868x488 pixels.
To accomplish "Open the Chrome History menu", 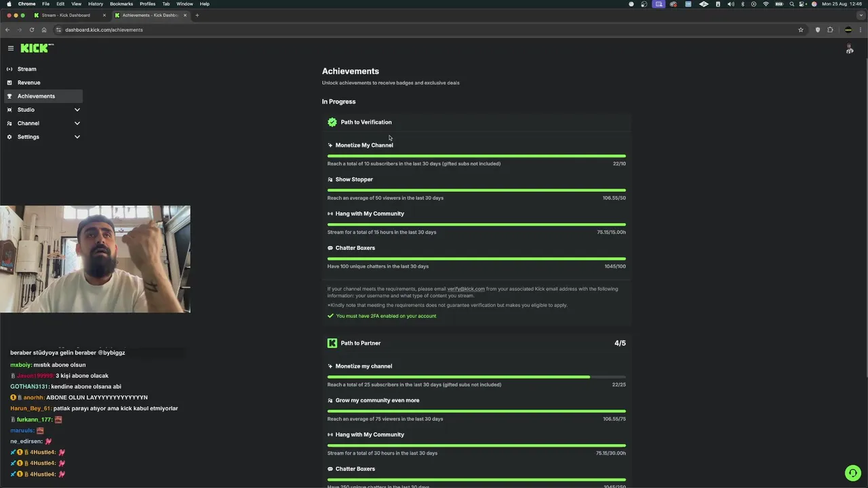I will [96, 4].
